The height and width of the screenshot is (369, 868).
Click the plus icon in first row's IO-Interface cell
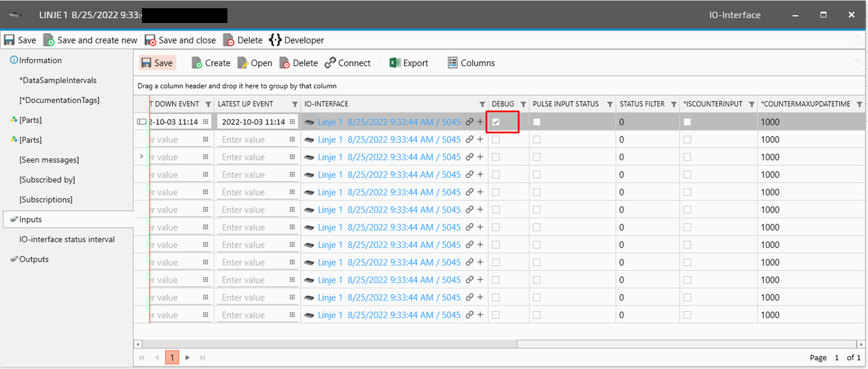click(x=480, y=122)
